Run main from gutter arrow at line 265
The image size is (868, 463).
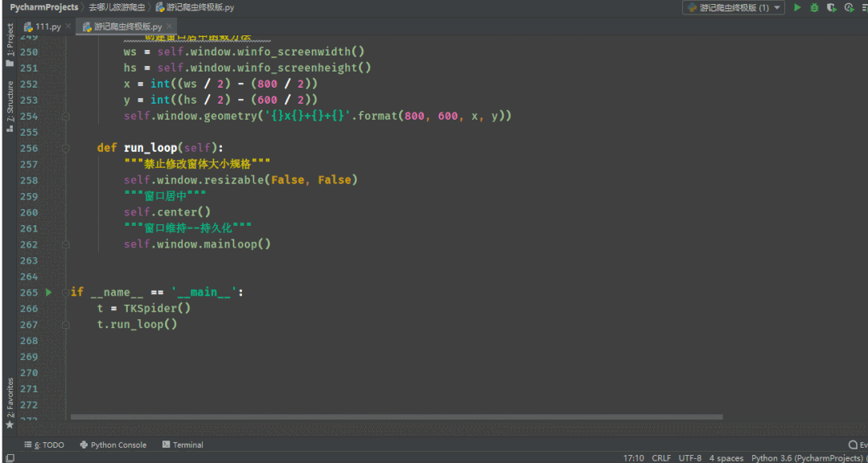coord(49,292)
